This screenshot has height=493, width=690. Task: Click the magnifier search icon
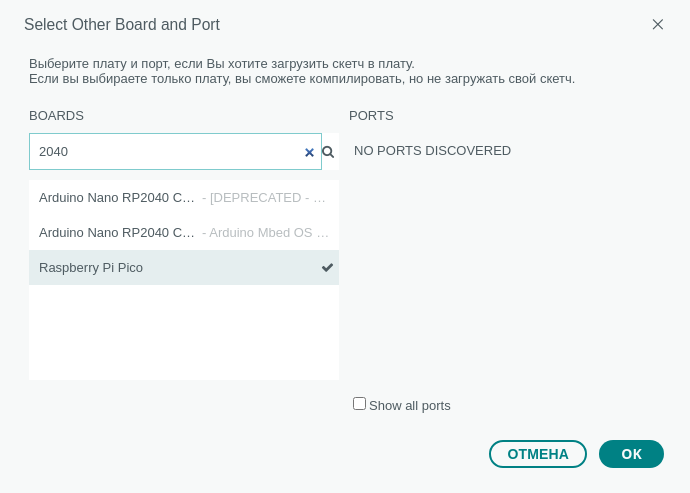tap(328, 152)
